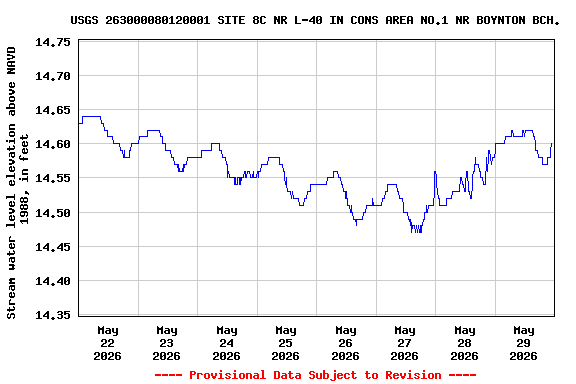Select the y-axis value 14.55
Image resolution: width=576 pixels, height=384 pixels.
click(53, 178)
